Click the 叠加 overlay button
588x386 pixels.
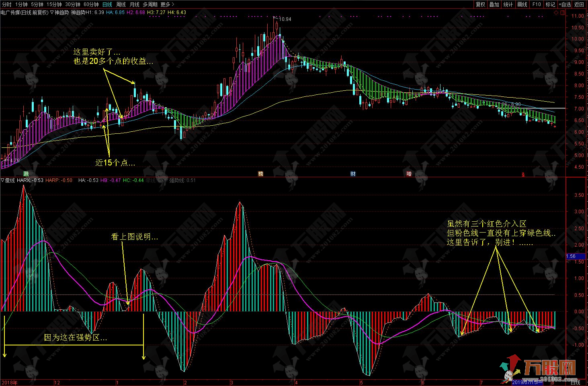point(494,4)
